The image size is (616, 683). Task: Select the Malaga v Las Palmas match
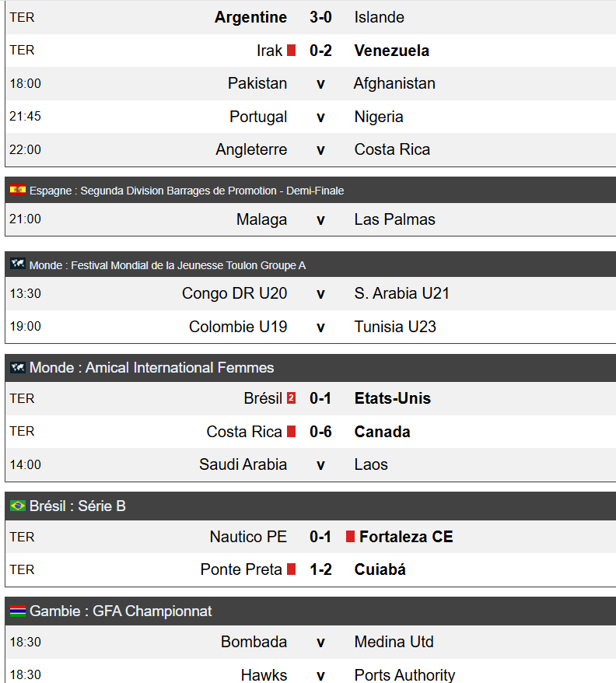(x=310, y=219)
